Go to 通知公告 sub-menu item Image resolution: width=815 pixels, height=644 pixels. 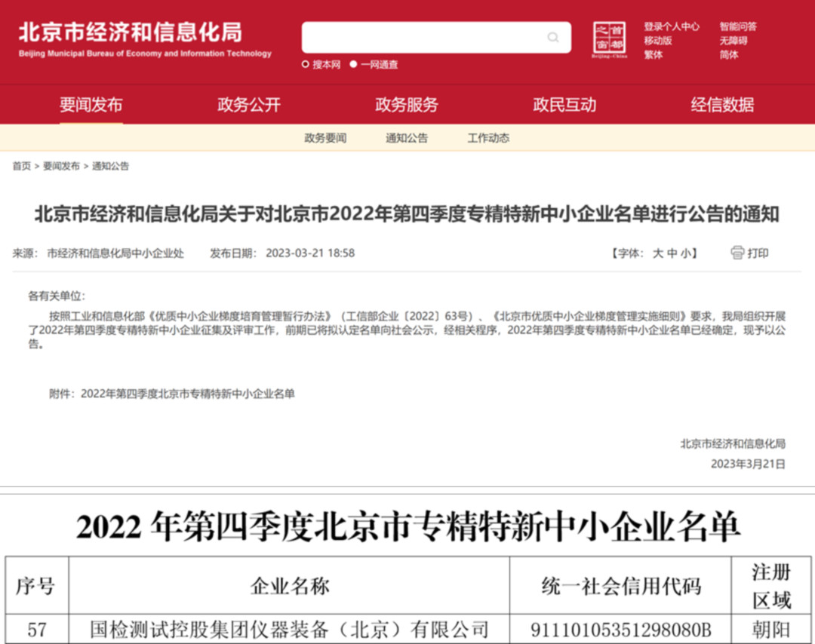click(407, 138)
